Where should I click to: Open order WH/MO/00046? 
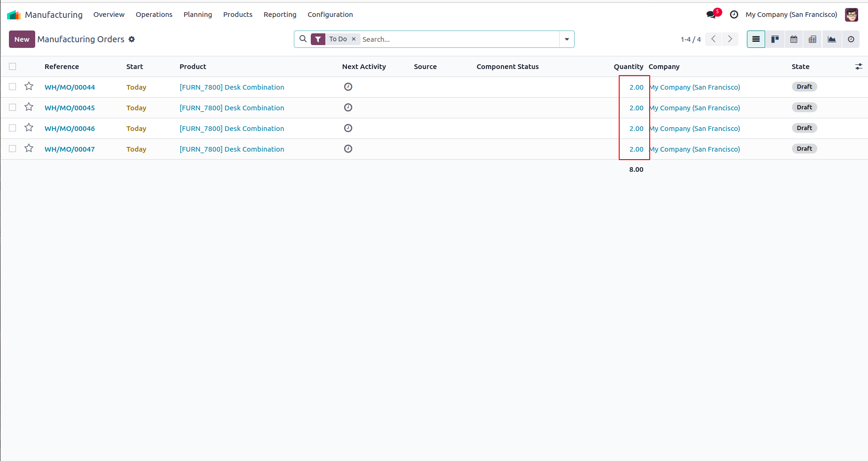69,129
